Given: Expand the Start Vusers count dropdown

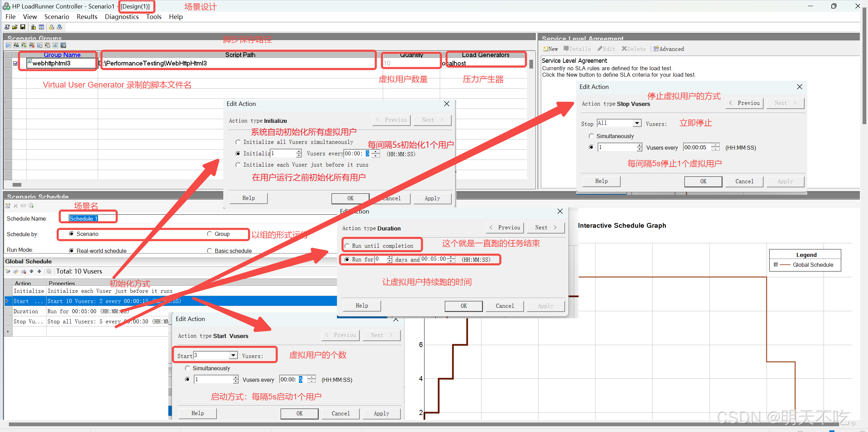Looking at the screenshot, I should (x=233, y=355).
